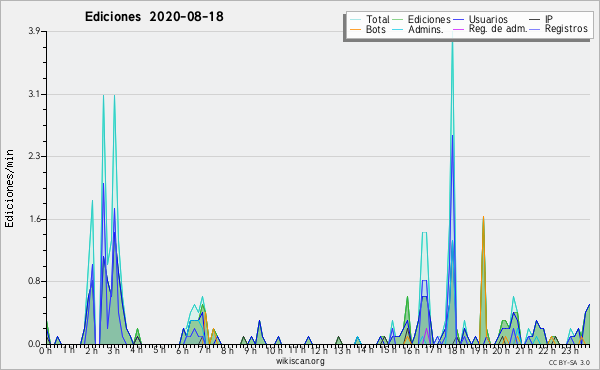Click the '7 h' x-axis label
This screenshot has height=370, width=600.
[205, 351]
